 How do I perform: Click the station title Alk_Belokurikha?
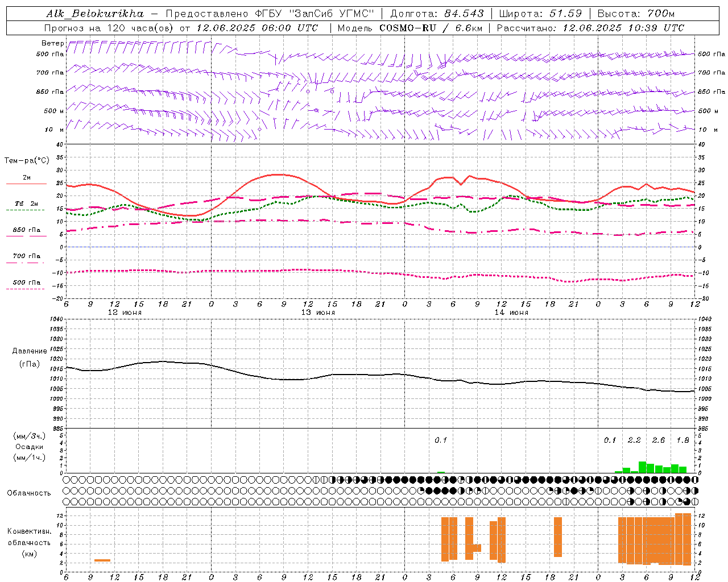pos(95,13)
